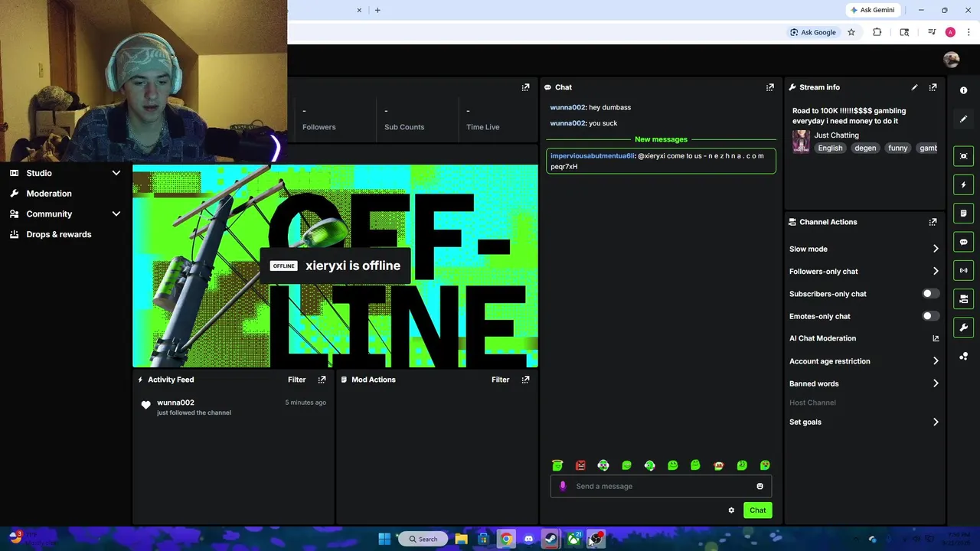Open the browser extensions puzzle icon
This screenshot has width=980, height=551.
pos(877,32)
